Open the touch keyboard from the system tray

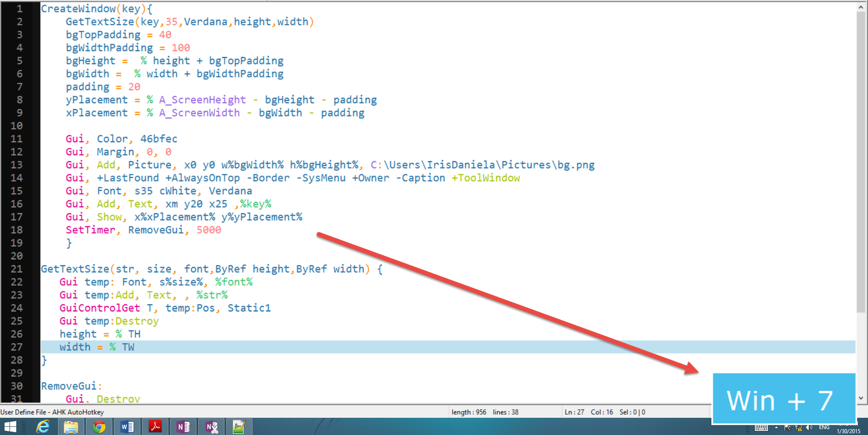tap(761, 428)
